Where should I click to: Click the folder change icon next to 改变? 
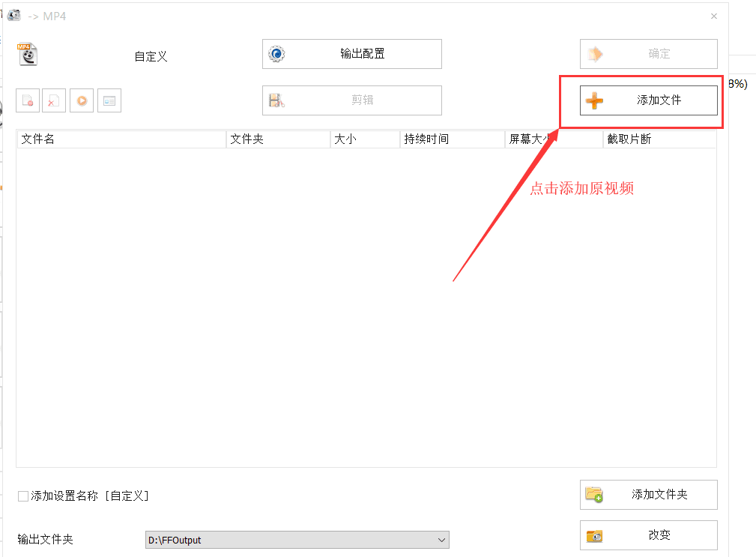595,535
